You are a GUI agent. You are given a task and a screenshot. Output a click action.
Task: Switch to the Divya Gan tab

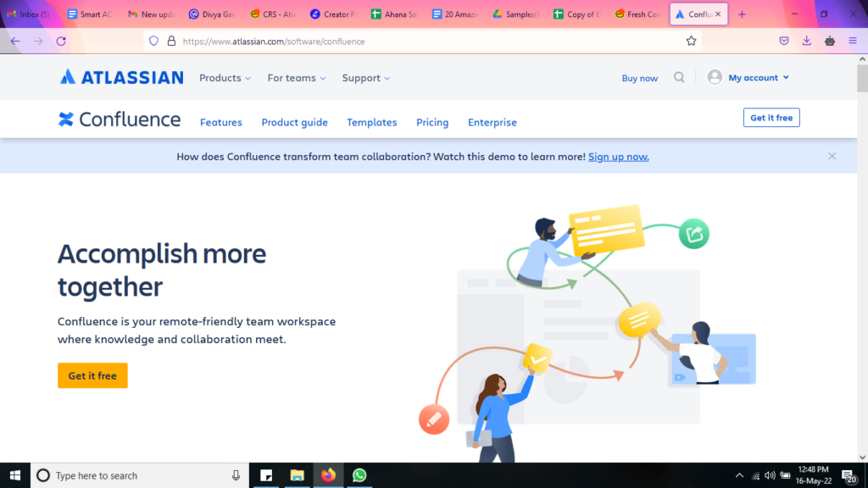point(211,14)
